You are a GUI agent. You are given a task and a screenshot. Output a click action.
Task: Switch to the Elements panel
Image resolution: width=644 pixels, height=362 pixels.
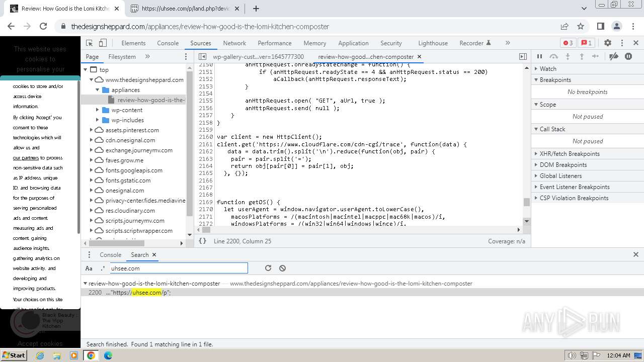point(133,43)
